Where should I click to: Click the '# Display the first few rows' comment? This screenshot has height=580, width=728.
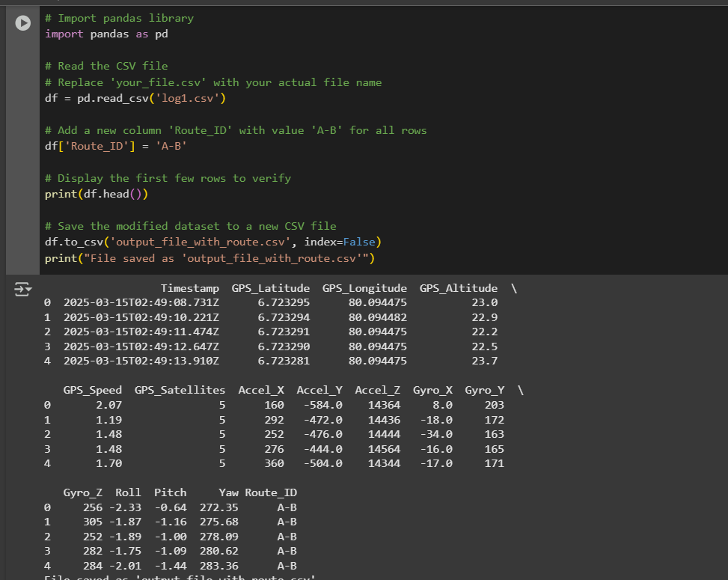pyautogui.click(x=168, y=178)
